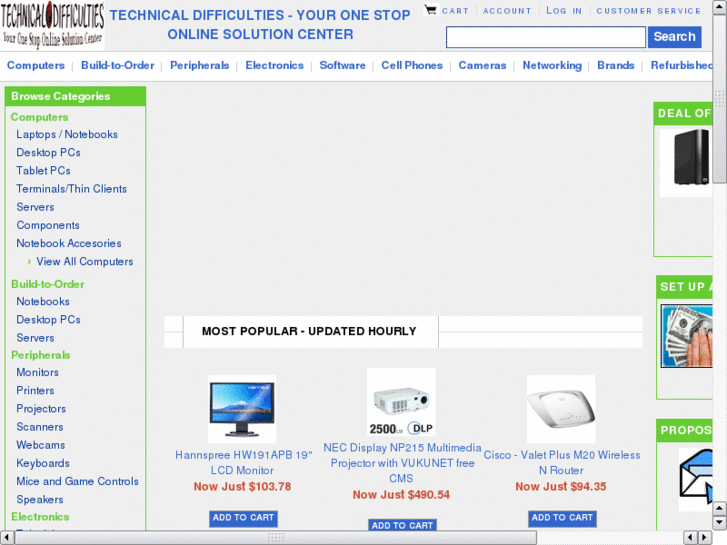Open Servers under Computers
The width and height of the screenshot is (727, 545).
(x=35, y=207)
